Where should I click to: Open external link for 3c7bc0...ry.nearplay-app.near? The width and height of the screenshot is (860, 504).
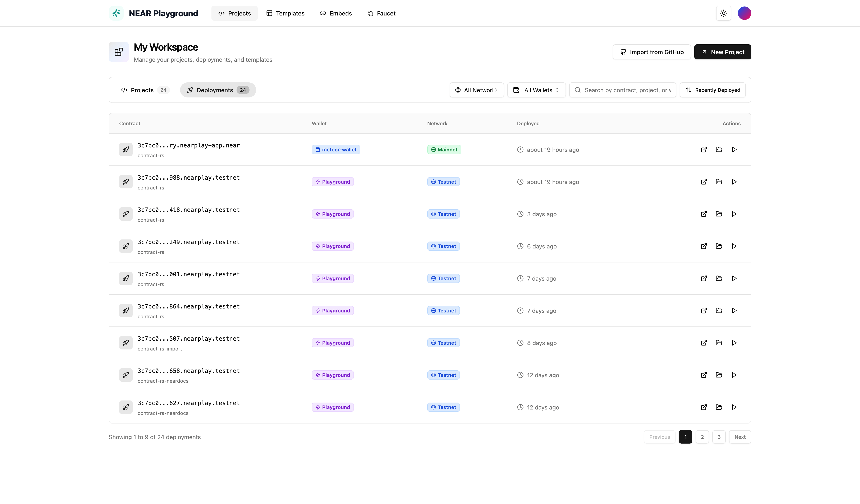[704, 150]
